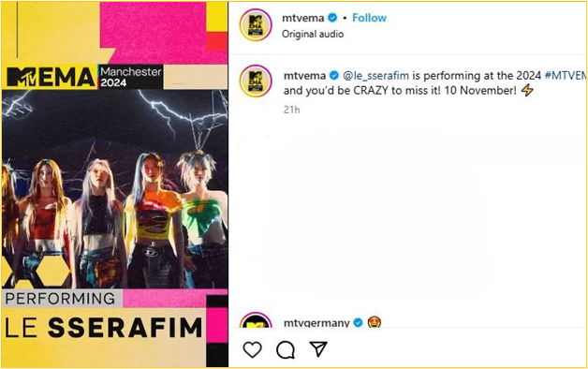Image resolution: width=588 pixels, height=369 pixels.
Task: Share the post with the paper plane icon
Action: tap(318, 349)
